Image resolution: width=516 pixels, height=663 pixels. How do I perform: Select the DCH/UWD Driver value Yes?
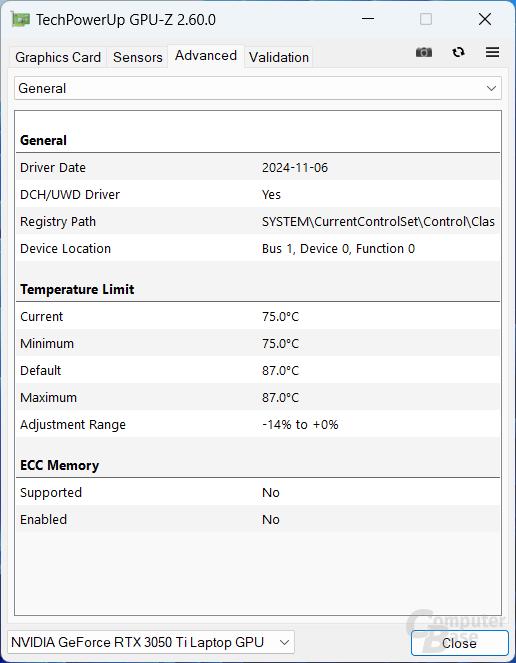pos(271,195)
